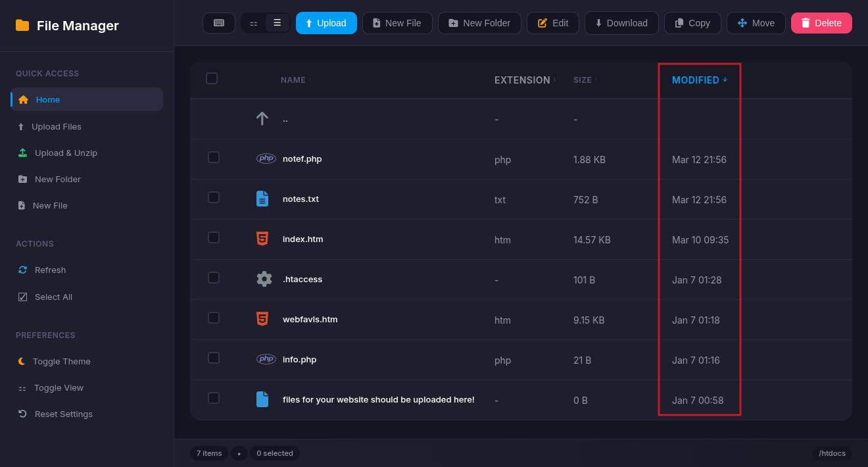Viewport: 868px width, 467px height.
Task: Click the red Delete button
Action: click(821, 23)
